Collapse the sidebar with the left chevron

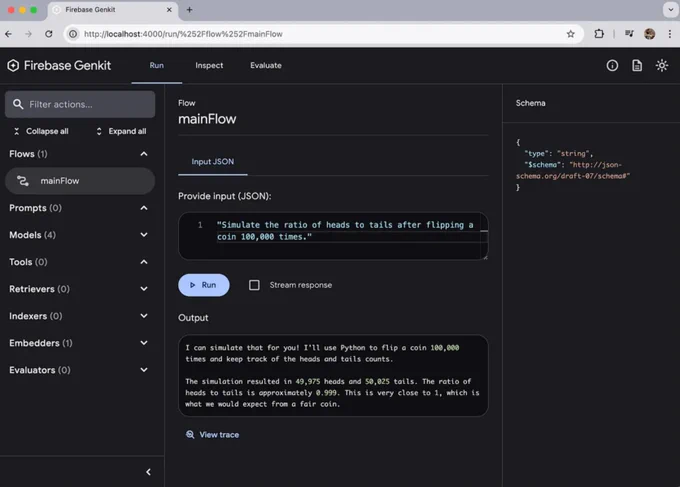(x=148, y=472)
